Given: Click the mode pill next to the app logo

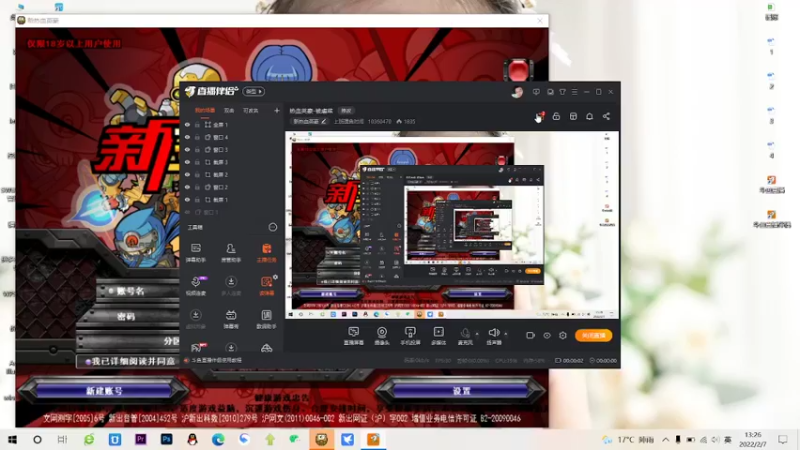Looking at the screenshot, I should point(254,91).
